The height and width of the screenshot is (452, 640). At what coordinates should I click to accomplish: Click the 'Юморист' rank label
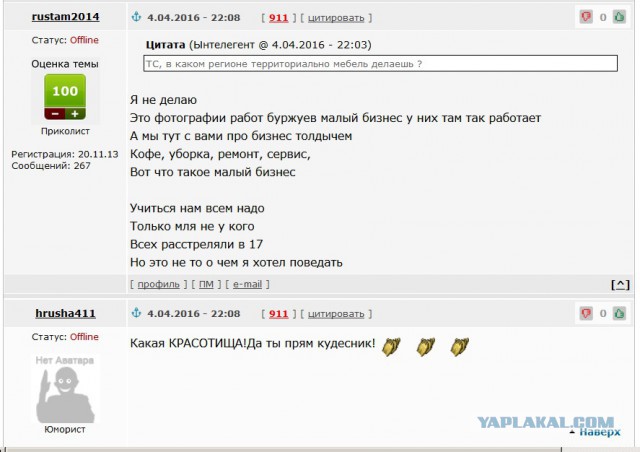[65, 430]
